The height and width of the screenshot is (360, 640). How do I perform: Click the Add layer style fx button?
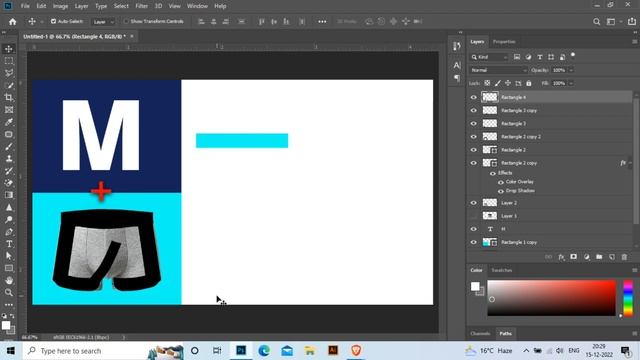pos(561,257)
